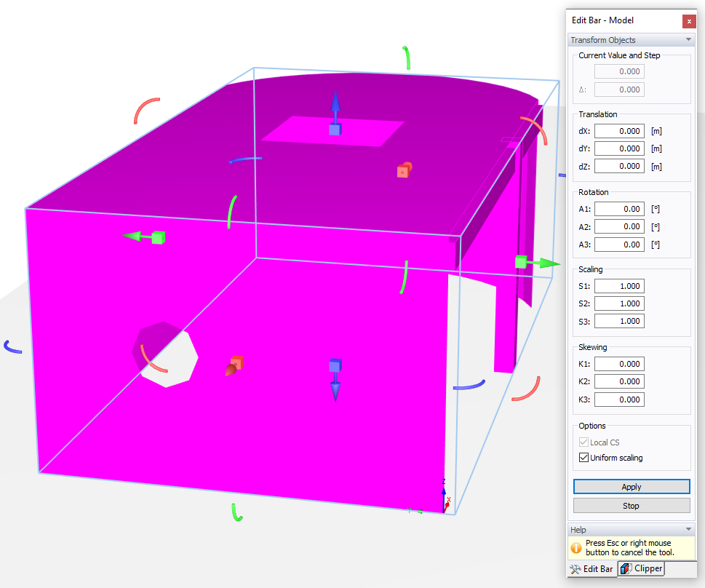
Task: Click the K1 skewing input field
Action: coord(619,364)
